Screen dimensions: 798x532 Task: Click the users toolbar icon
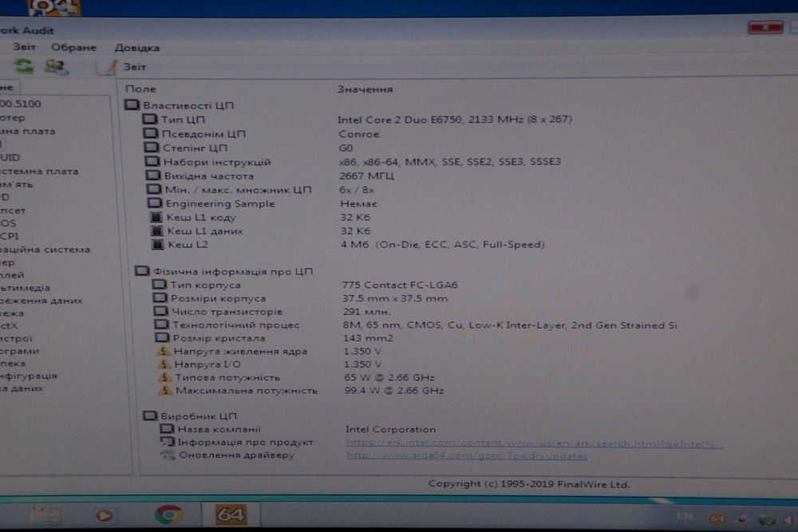[56, 66]
